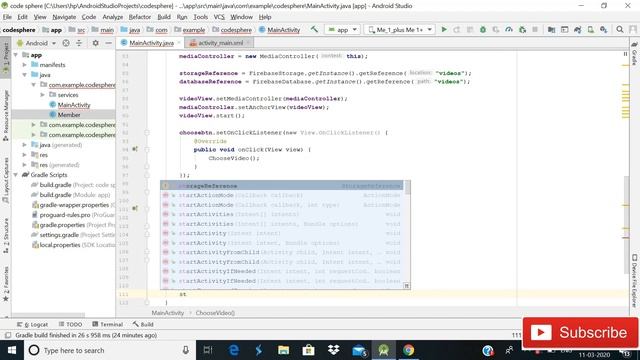The width and height of the screenshot is (640, 360).
Task: Click codesphere folder in navigation breadcrumb
Action: 232,30
